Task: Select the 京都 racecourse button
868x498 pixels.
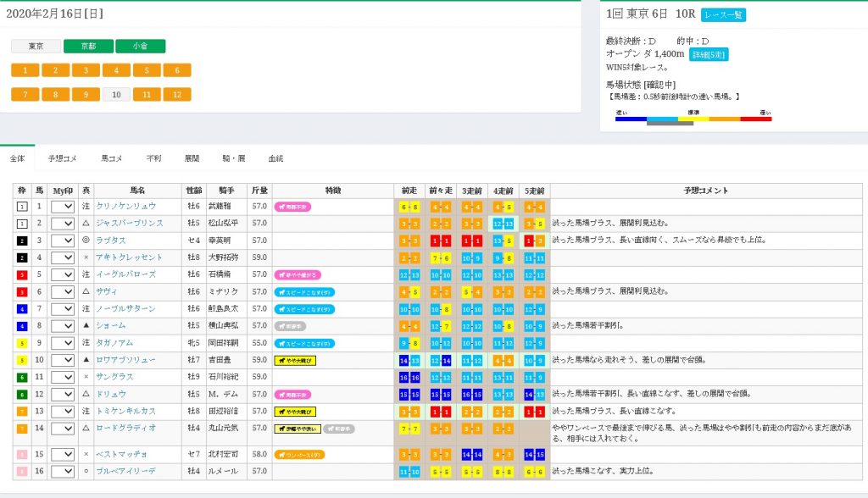Action: tap(87, 47)
